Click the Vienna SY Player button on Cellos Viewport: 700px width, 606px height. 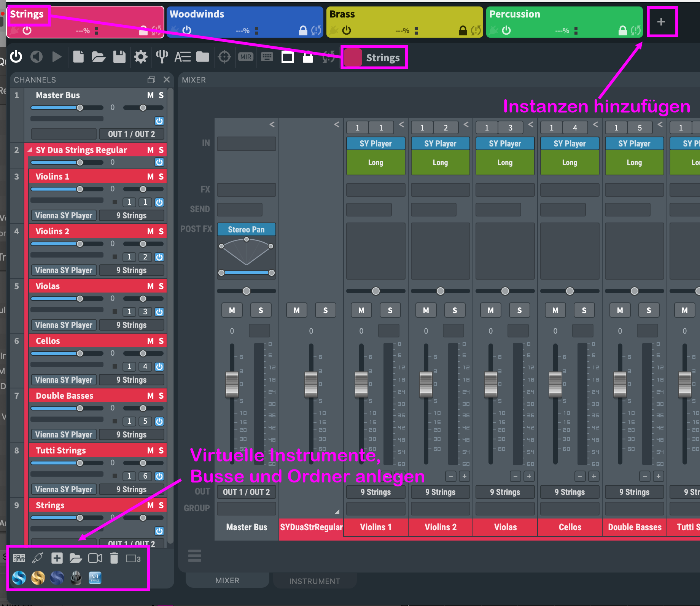tap(64, 380)
